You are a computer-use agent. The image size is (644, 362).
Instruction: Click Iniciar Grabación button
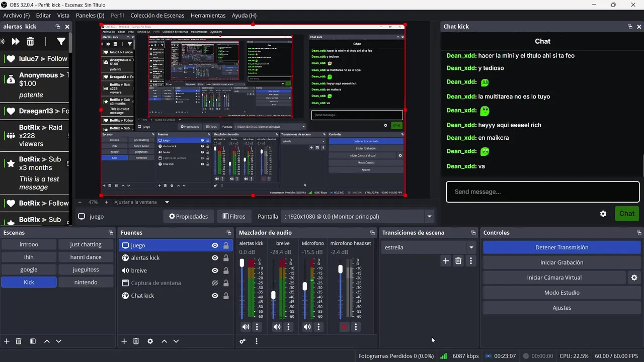click(561, 262)
